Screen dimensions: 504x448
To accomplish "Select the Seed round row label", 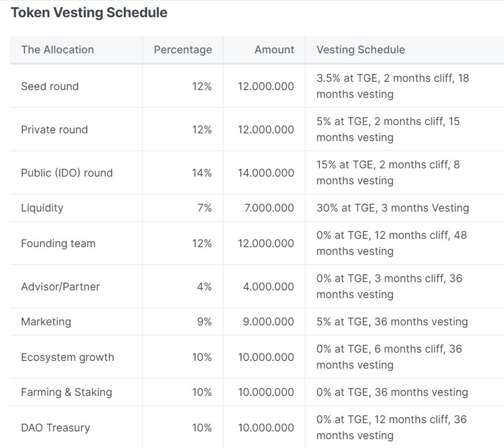I will tap(50, 86).
